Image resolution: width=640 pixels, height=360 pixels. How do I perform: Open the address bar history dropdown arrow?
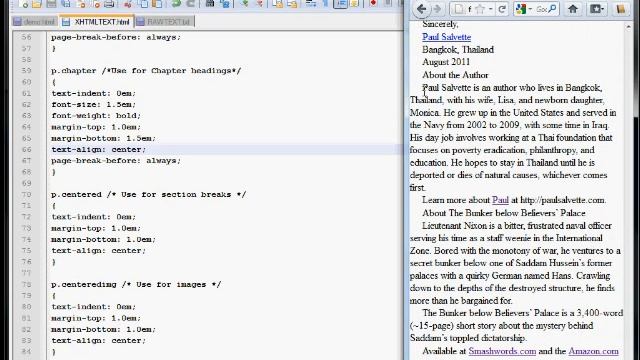coord(491,9)
